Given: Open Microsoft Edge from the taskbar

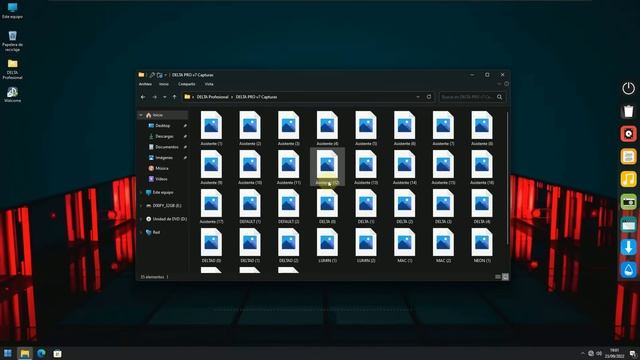Looking at the screenshot, I should [41, 353].
